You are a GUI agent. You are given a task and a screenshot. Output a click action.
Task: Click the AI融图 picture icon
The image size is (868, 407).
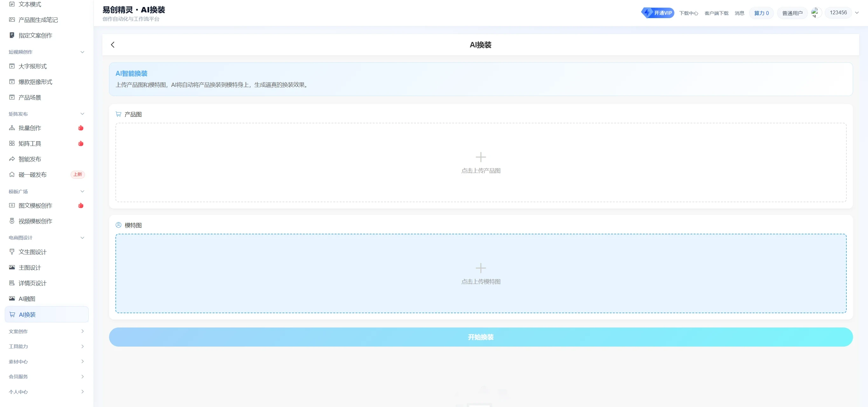click(12, 299)
